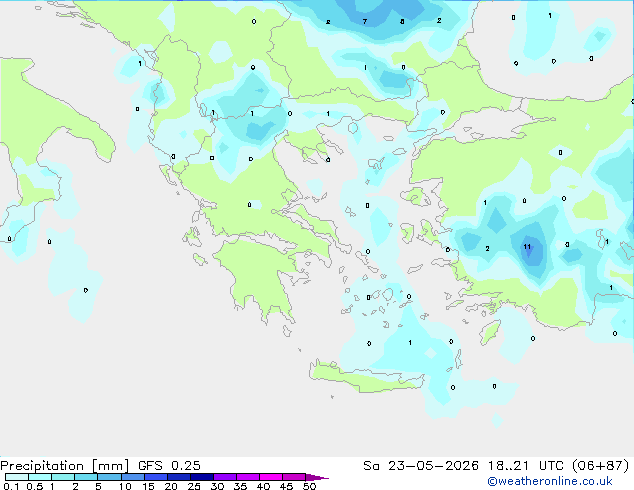634x490 pixels.
Task: Pick the 15–20 mm blue legend box
Action: click(156, 477)
